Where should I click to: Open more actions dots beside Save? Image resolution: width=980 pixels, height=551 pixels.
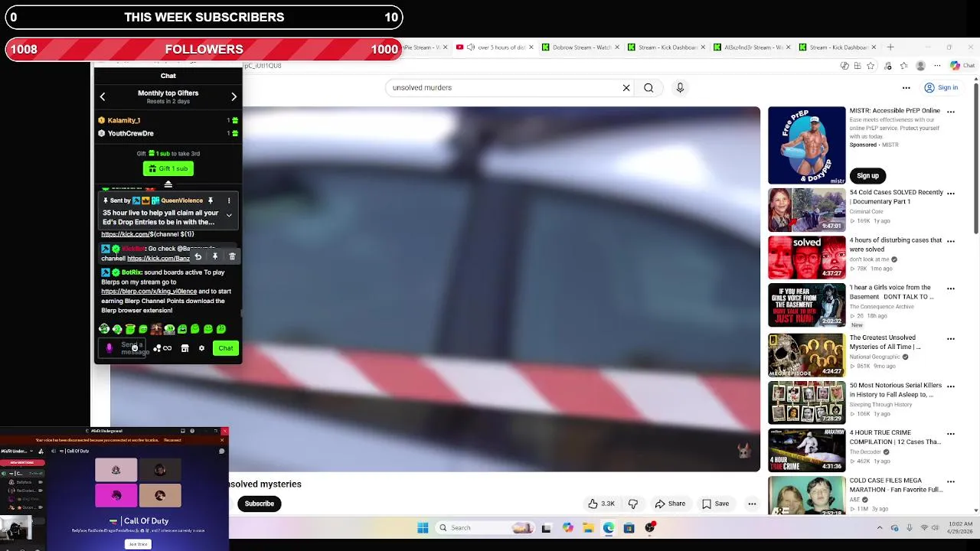click(752, 504)
